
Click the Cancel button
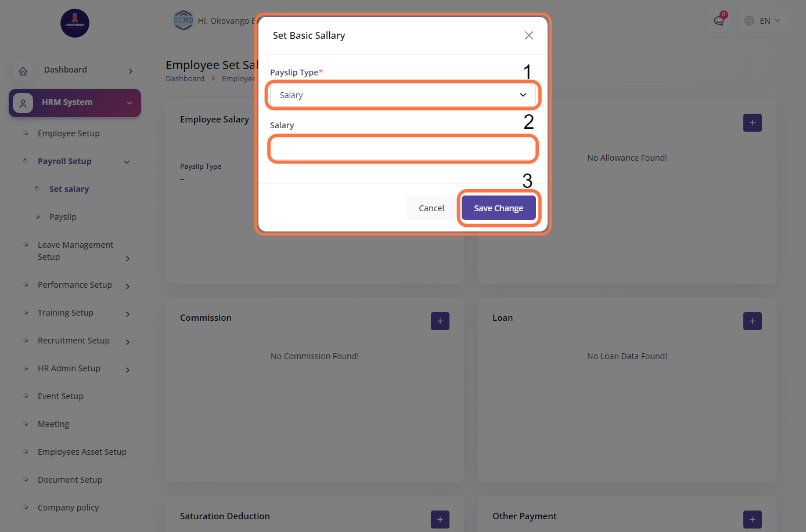coord(431,208)
